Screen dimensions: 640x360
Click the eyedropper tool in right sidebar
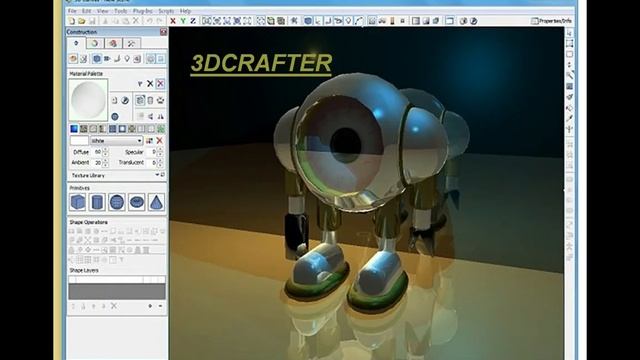coord(569,118)
